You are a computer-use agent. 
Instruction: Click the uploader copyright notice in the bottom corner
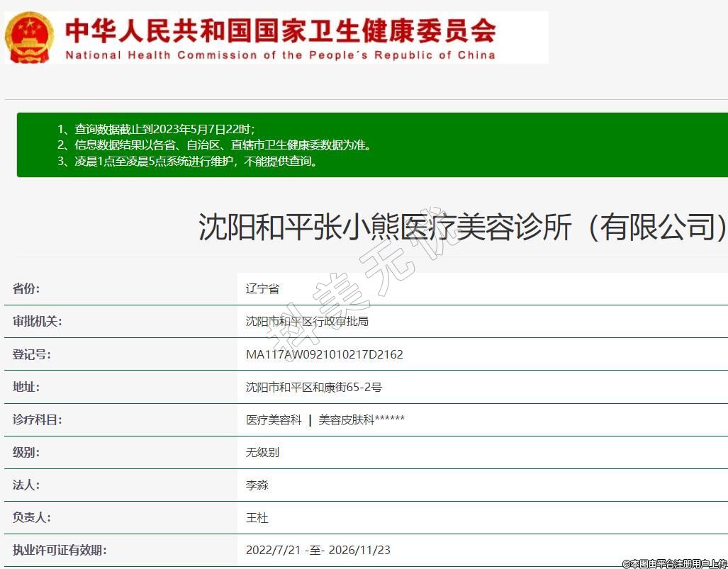tap(674, 563)
